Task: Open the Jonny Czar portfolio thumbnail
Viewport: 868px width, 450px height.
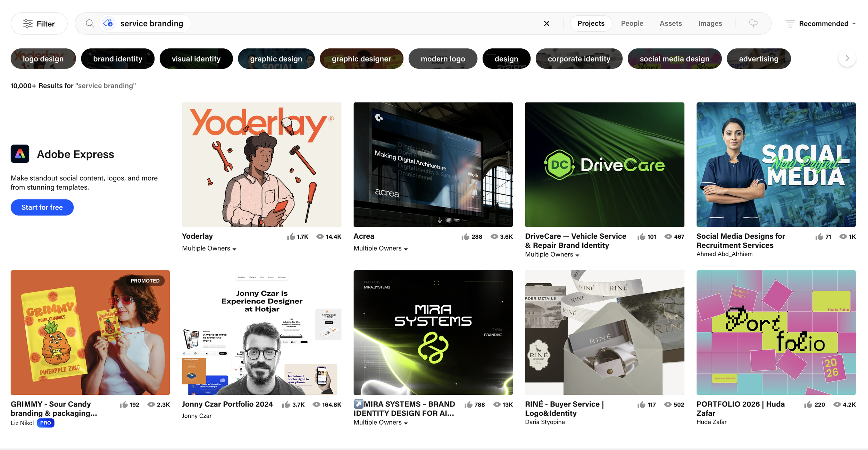Action: pyautogui.click(x=261, y=333)
